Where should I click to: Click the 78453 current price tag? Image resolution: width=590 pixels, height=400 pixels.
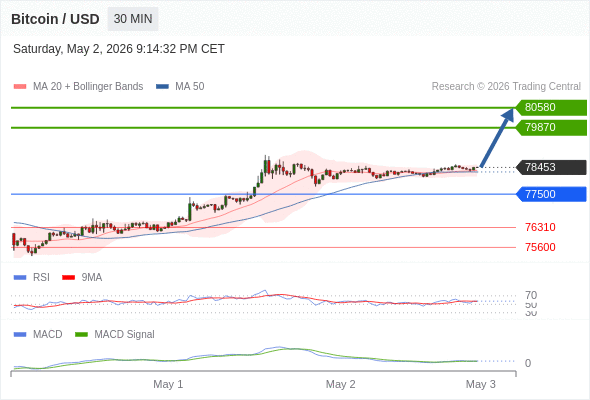tap(551, 167)
